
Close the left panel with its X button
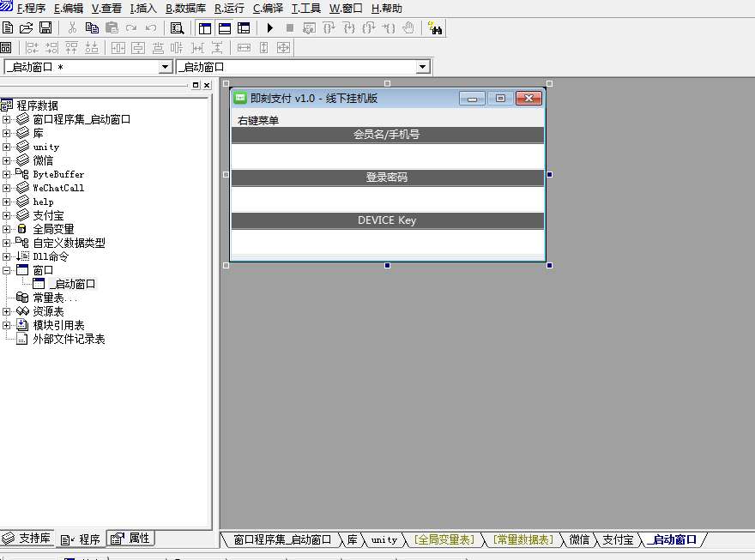(207, 85)
